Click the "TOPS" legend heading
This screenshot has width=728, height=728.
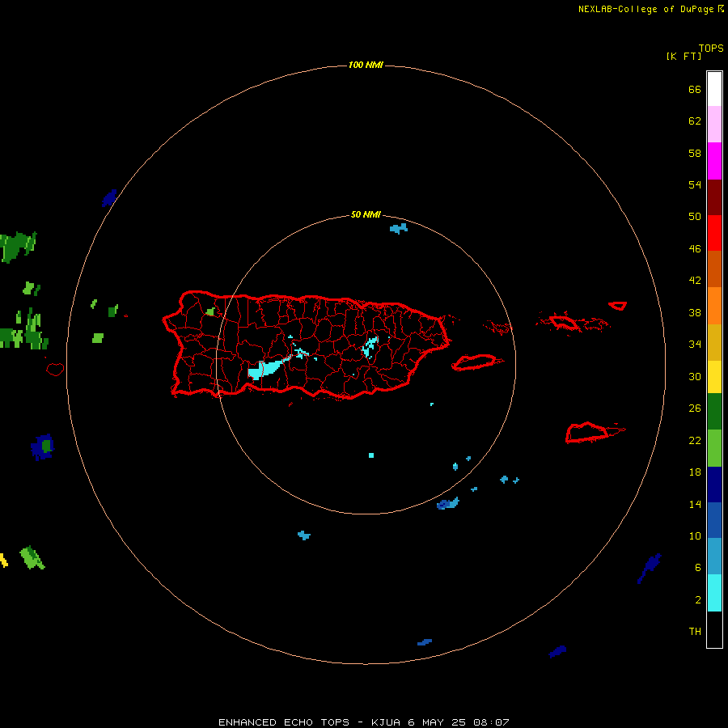[711, 48]
